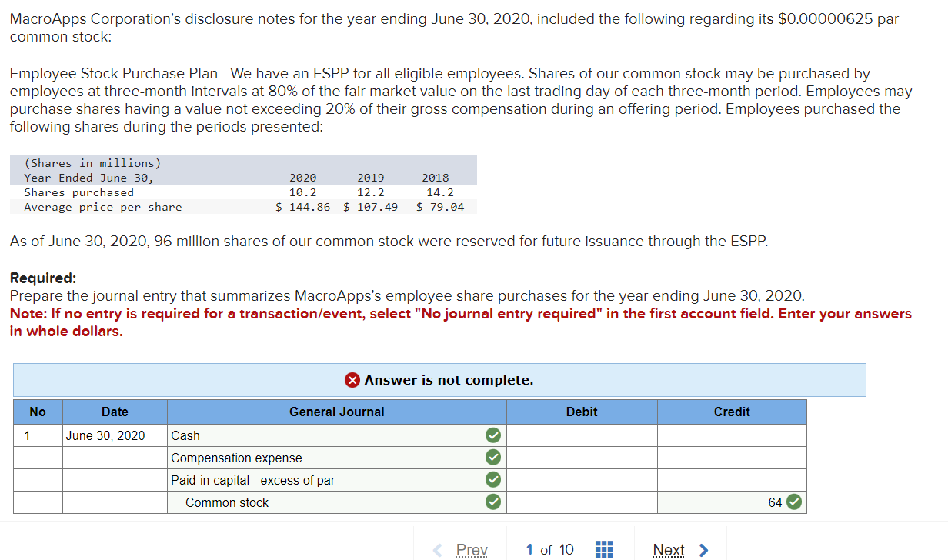Click the Prev arrow chevron
This screenshot has height=560, width=948.
pyautogui.click(x=438, y=550)
